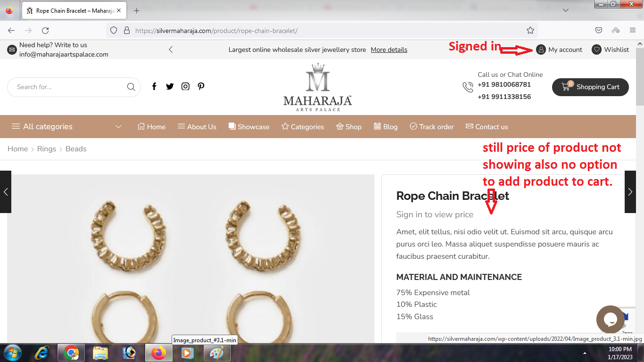Viewport: 644px width, 362px height.
Task: Show previous announcement with left chevron
Action: 171,49
